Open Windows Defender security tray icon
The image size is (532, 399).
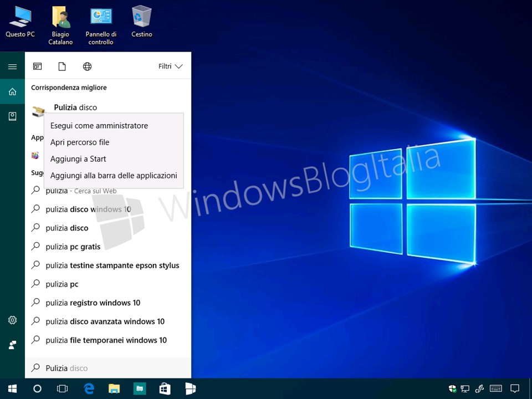pos(452,389)
